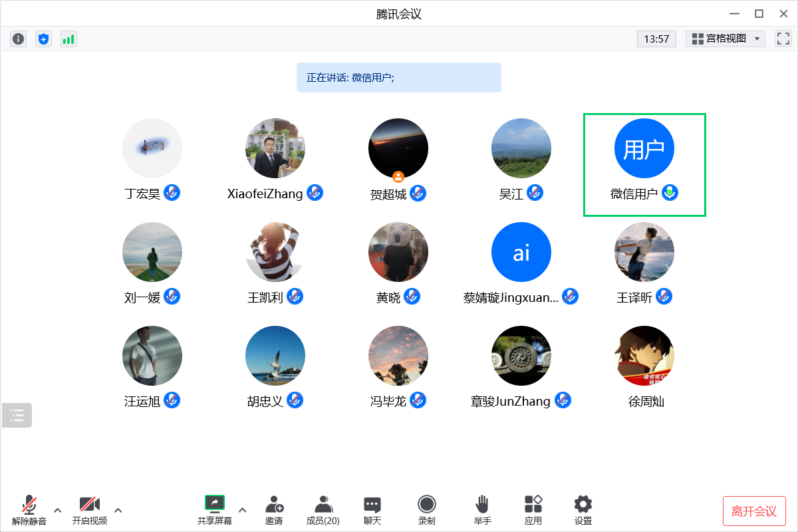Unmute microphone via 解除静音

click(x=29, y=510)
